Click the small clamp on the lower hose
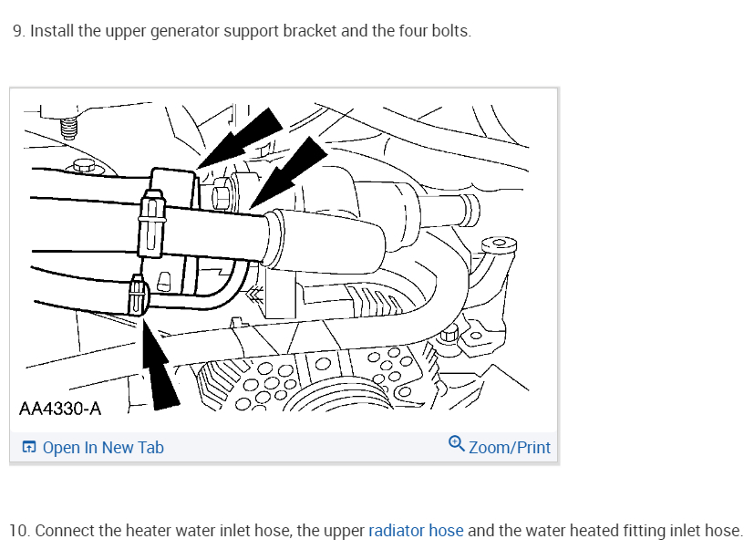The height and width of the screenshot is (560, 754). click(x=138, y=295)
